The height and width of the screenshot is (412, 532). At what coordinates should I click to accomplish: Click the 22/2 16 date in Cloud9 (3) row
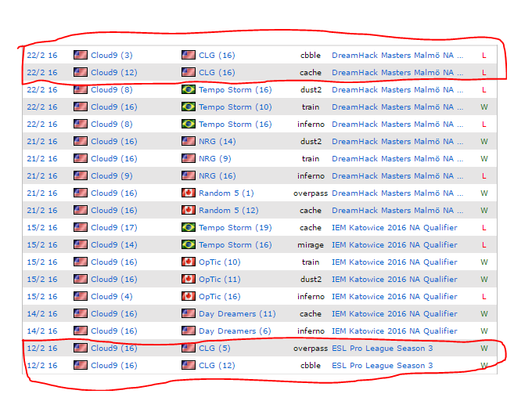coord(42,56)
